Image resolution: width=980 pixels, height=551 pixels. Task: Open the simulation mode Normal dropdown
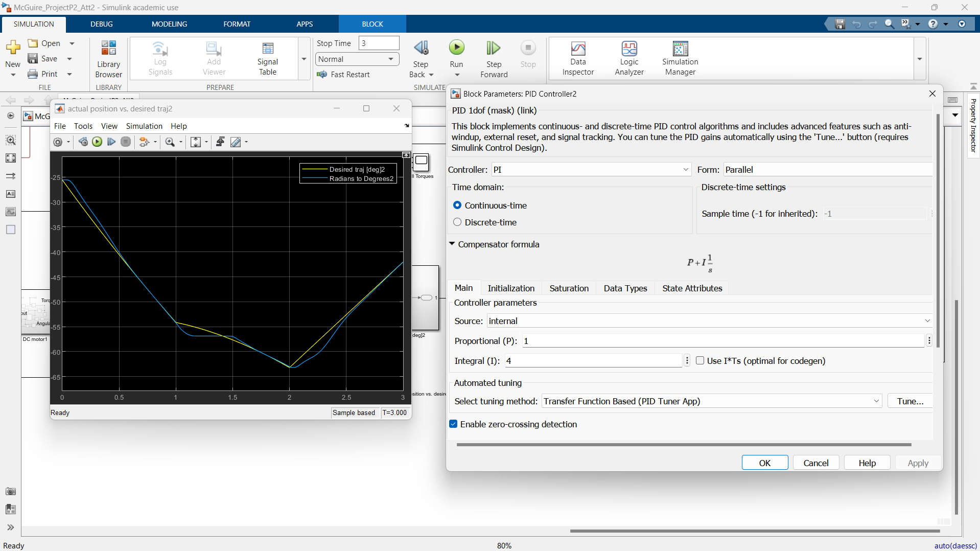point(357,59)
